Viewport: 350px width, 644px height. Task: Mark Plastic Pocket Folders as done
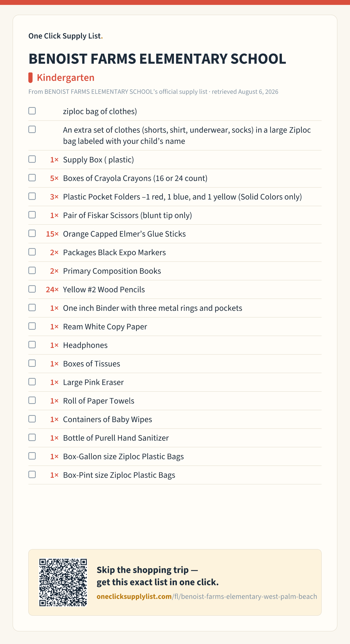(32, 196)
